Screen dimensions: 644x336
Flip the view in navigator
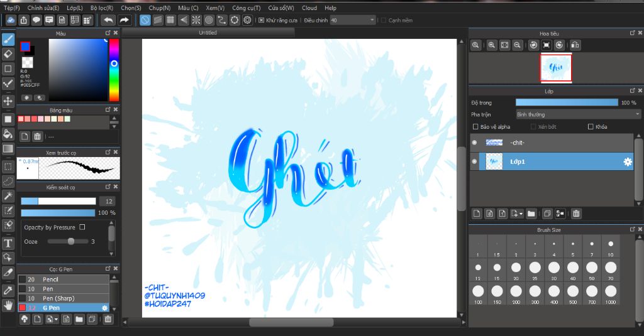pyautogui.click(x=575, y=45)
